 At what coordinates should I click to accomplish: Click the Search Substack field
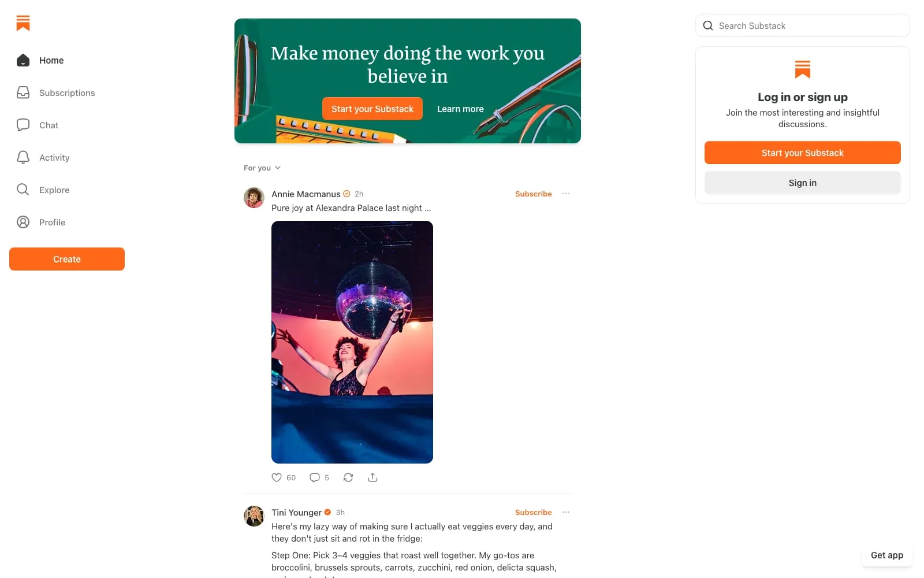803,25
